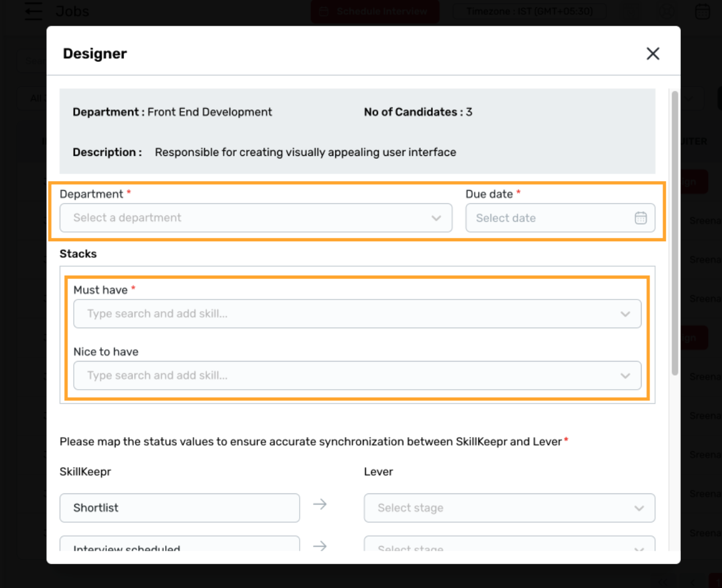Image resolution: width=722 pixels, height=588 pixels.
Task: Open the due date calendar picker icon
Action: (x=641, y=217)
